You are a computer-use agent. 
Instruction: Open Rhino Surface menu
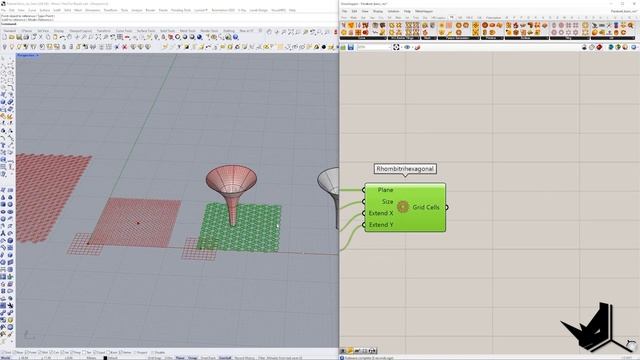[x=44, y=10]
